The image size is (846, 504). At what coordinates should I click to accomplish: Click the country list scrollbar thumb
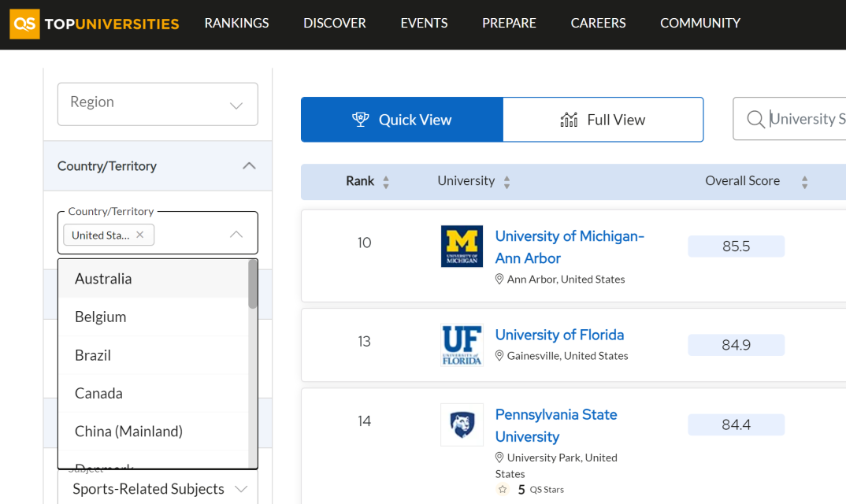click(253, 284)
